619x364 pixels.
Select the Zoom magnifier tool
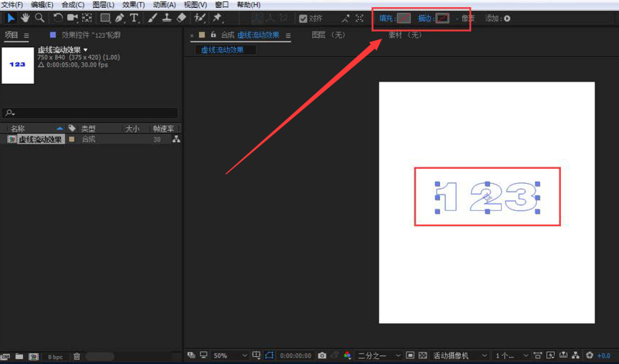[x=39, y=18]
